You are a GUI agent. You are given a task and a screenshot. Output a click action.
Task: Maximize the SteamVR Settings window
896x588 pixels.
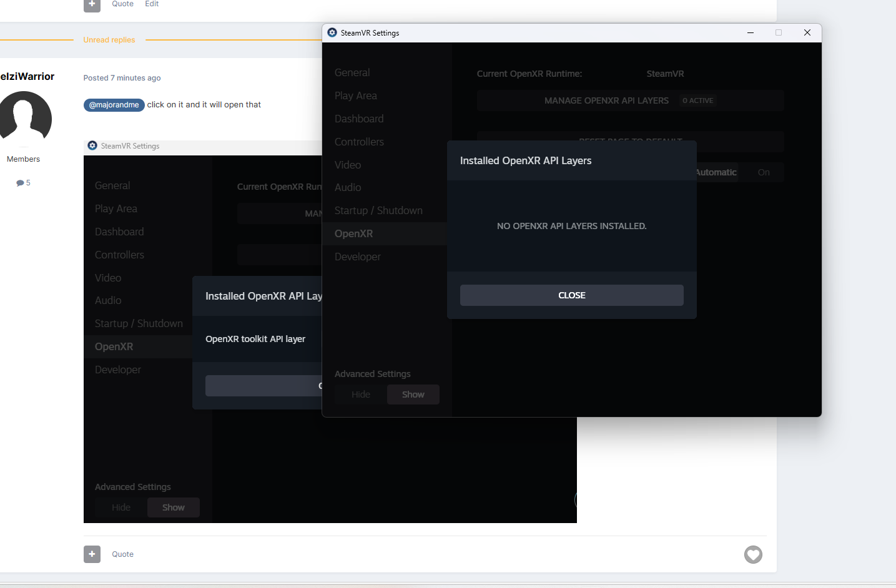click(x=779, y=32)
